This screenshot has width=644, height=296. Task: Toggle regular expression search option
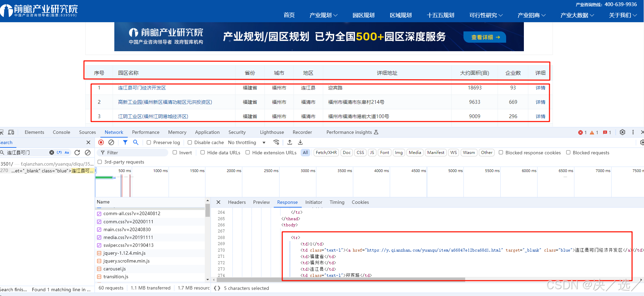click(x=59, y=153)
